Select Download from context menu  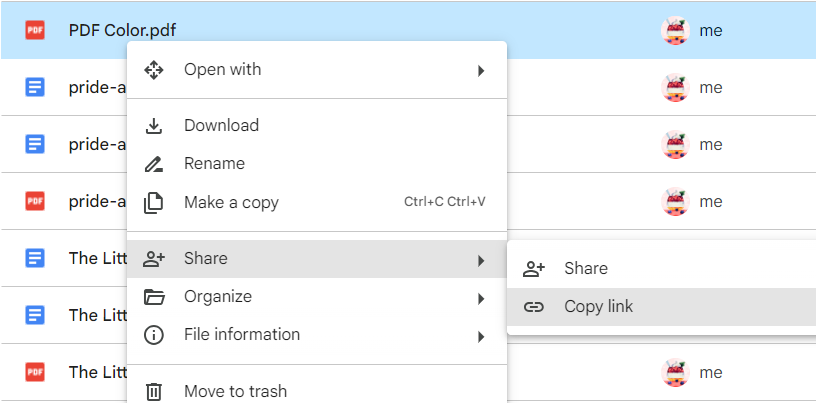point(221,126)
